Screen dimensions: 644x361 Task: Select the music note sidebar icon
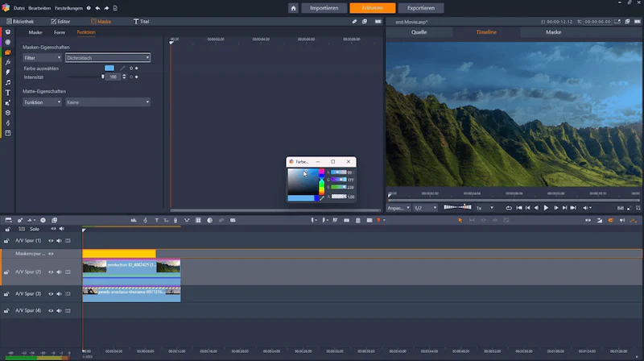pos(8,83)
